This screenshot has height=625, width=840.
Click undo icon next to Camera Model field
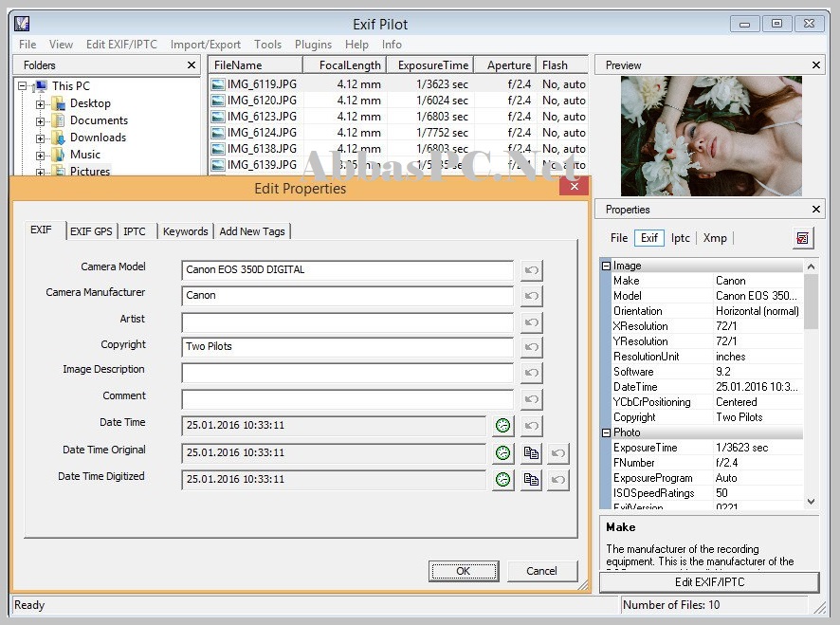532,270
